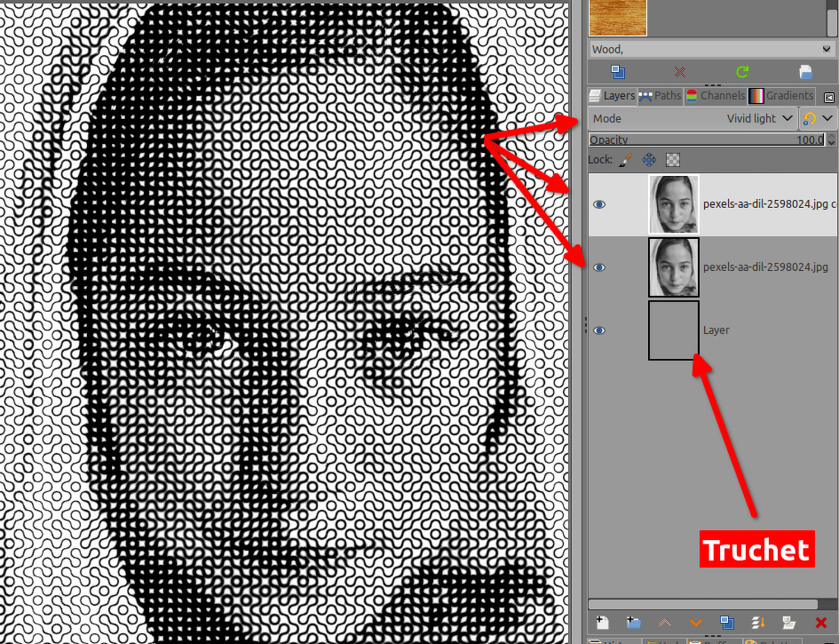Switch to the Paths tab
Screen dimensions: 839x644
point(660,96)
